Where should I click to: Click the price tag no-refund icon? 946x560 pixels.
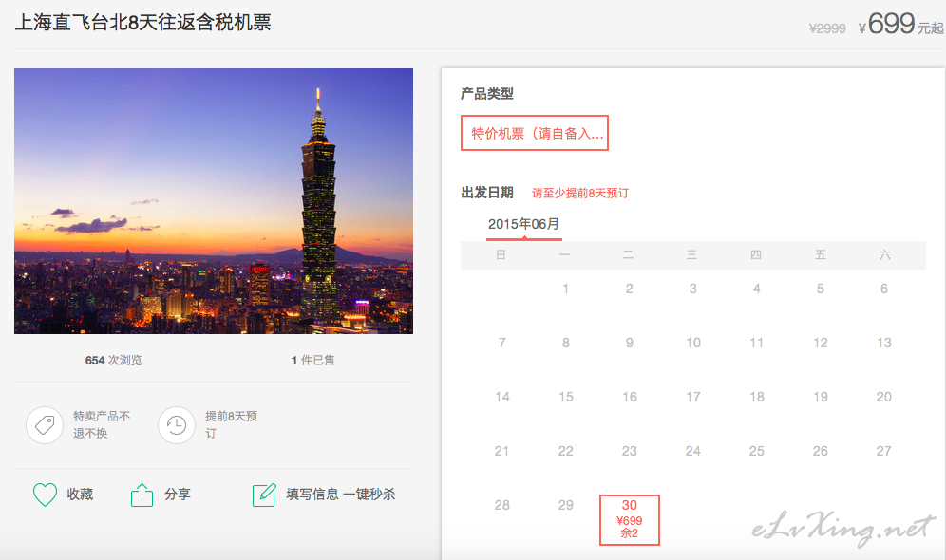tap(45, 425)
